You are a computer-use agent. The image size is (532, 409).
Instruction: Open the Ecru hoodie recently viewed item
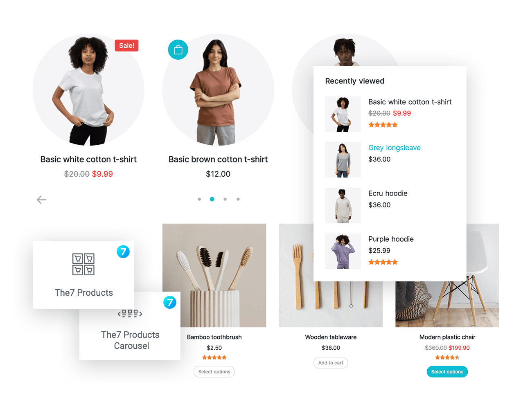(388, 193)
